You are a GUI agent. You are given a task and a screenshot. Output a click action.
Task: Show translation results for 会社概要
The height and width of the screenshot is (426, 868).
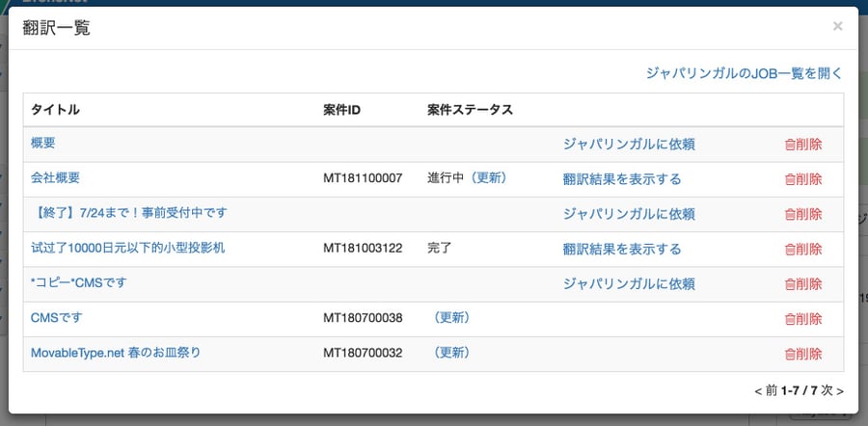tap(622, 179)
